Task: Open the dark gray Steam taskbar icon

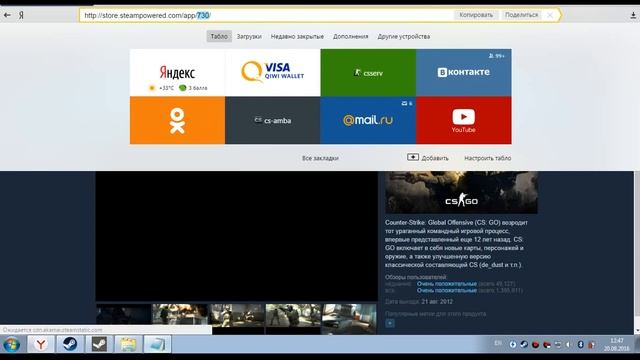Action: pyautogui.click(x=99, y=345)
